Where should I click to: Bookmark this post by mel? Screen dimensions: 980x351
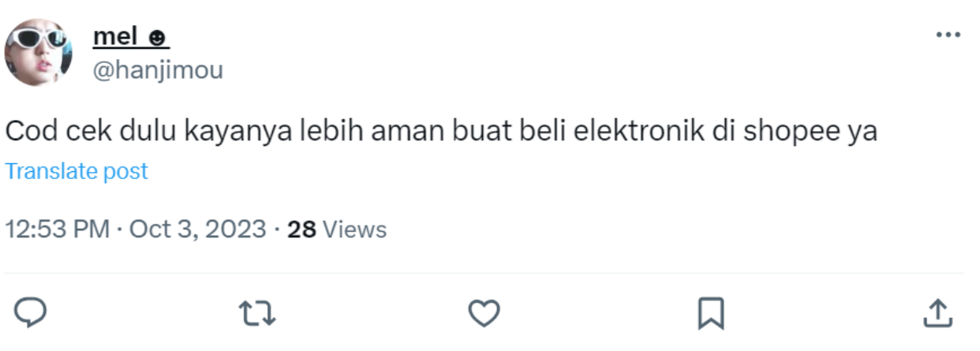(x=711, y=314)
